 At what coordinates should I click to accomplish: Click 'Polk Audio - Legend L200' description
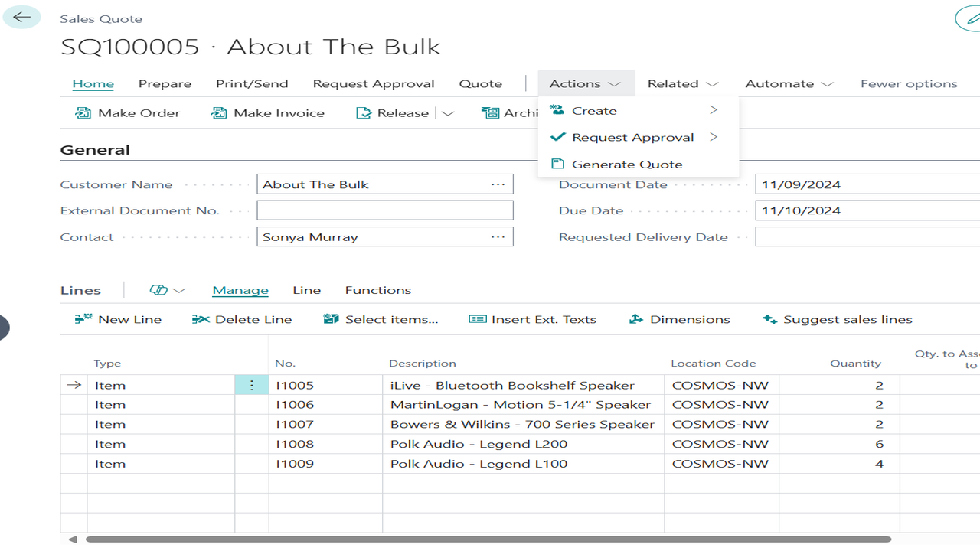pos(479,444)
